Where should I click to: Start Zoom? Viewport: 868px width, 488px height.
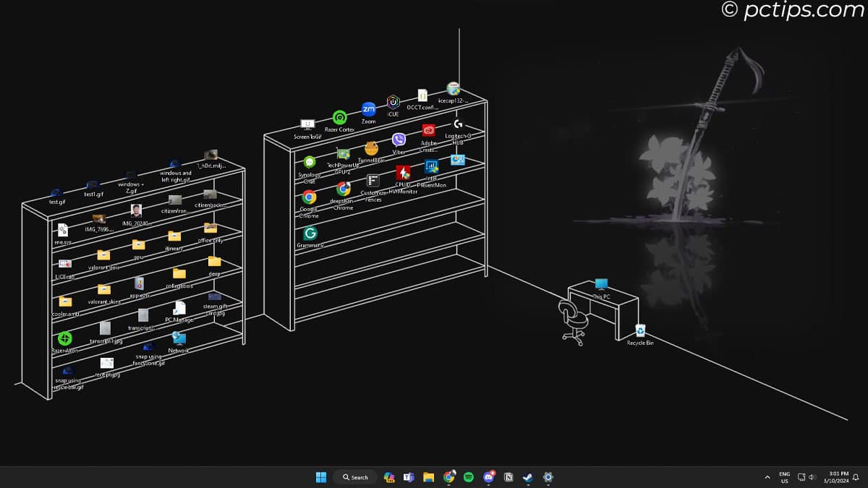tap(368, 109)
